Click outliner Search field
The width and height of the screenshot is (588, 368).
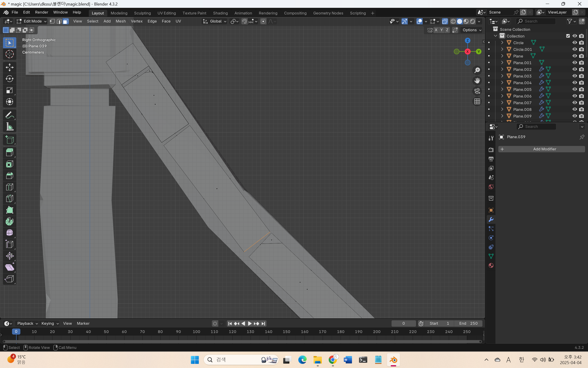click(x=536, y=21)
